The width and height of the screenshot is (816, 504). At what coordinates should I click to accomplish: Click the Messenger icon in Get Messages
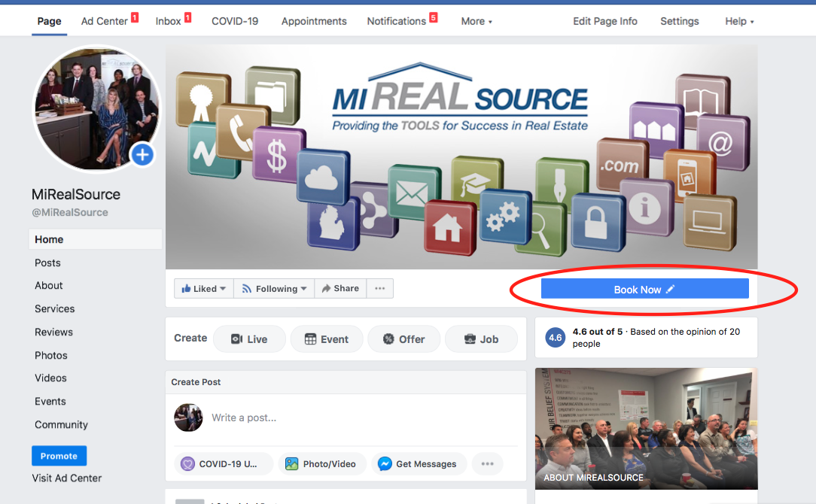(x=385, y=463)
